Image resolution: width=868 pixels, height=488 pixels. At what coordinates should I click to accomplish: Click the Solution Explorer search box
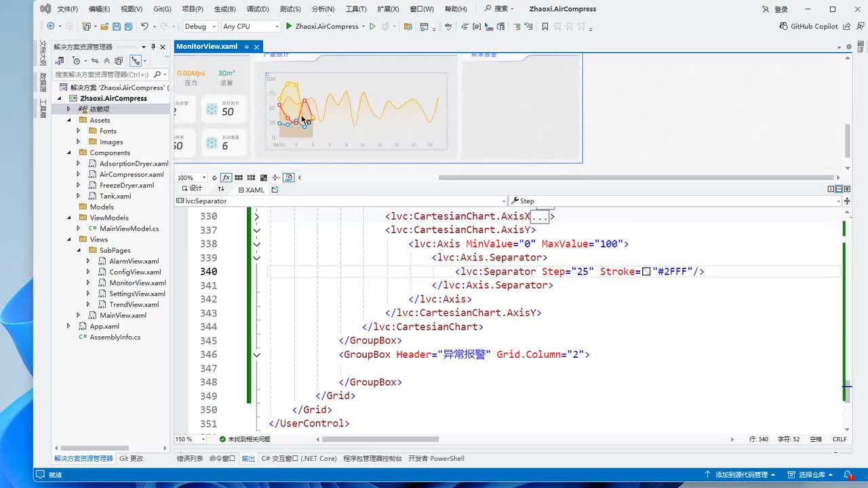pos(102,74)
